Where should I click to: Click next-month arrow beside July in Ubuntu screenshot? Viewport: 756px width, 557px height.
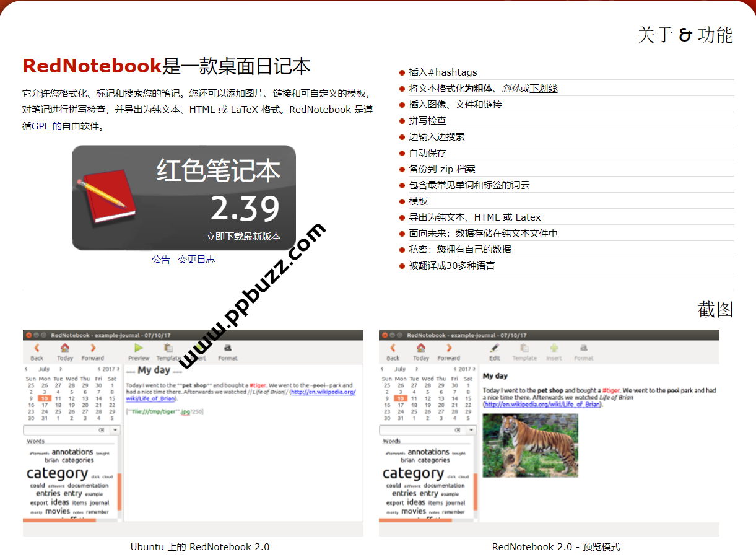pyautogui.click(x=61, y=369)
